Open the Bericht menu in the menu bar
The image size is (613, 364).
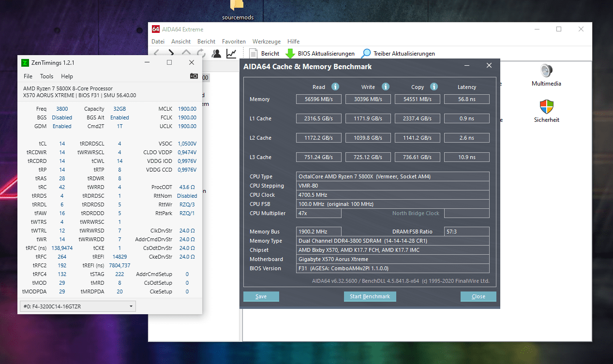point(207,42)
